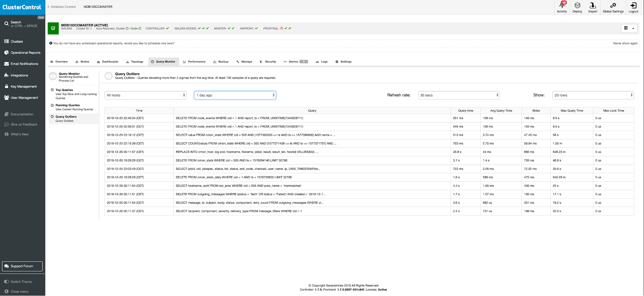Sort by the Max Query Time column header
Image resolution: width=644 pixels, height=296 pixels.
click(572, 111)
